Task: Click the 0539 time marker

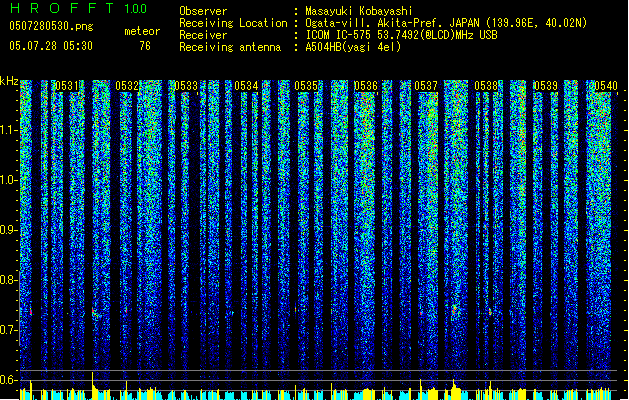Action: (546, 86)
